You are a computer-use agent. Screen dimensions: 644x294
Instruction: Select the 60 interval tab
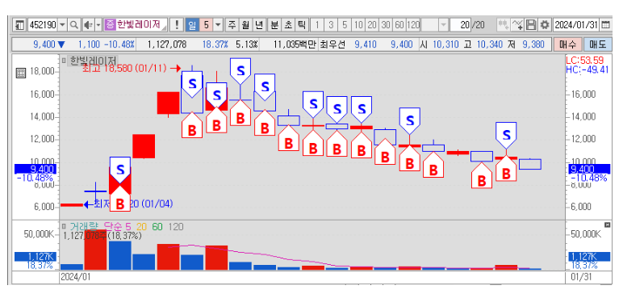click(399, 25)
